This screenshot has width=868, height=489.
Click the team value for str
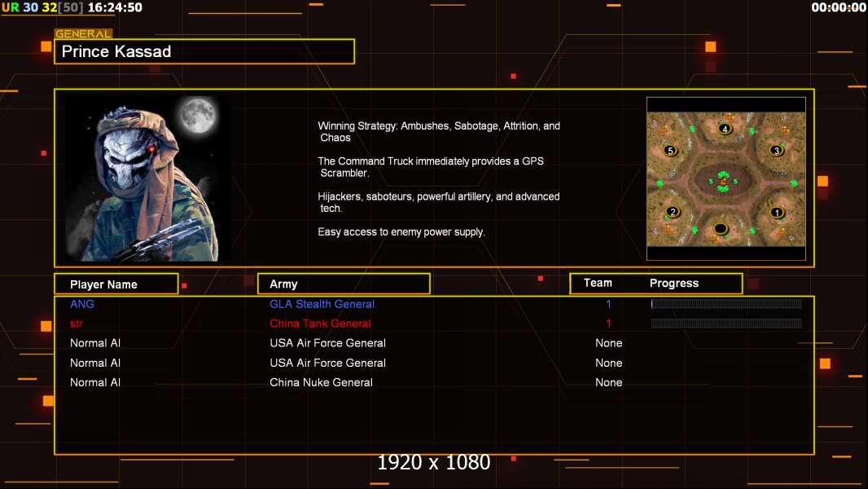pos(608,324)
